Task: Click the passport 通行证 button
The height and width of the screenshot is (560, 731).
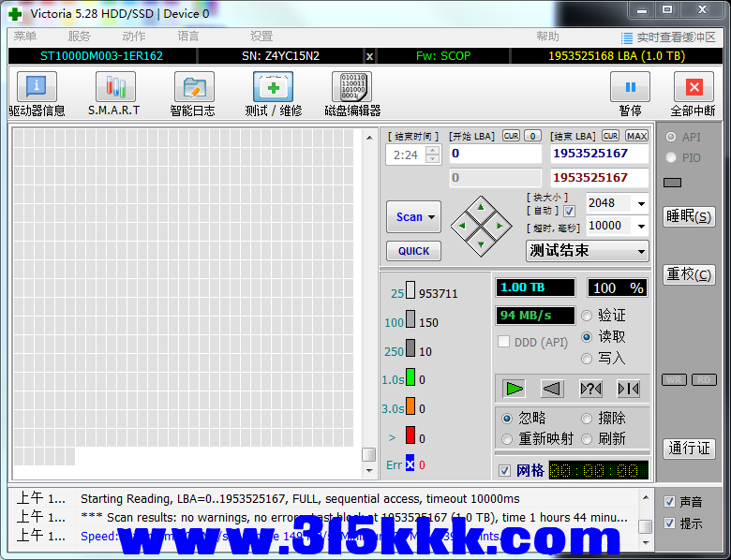Action: pyautogui.click(x=689, y=449)
